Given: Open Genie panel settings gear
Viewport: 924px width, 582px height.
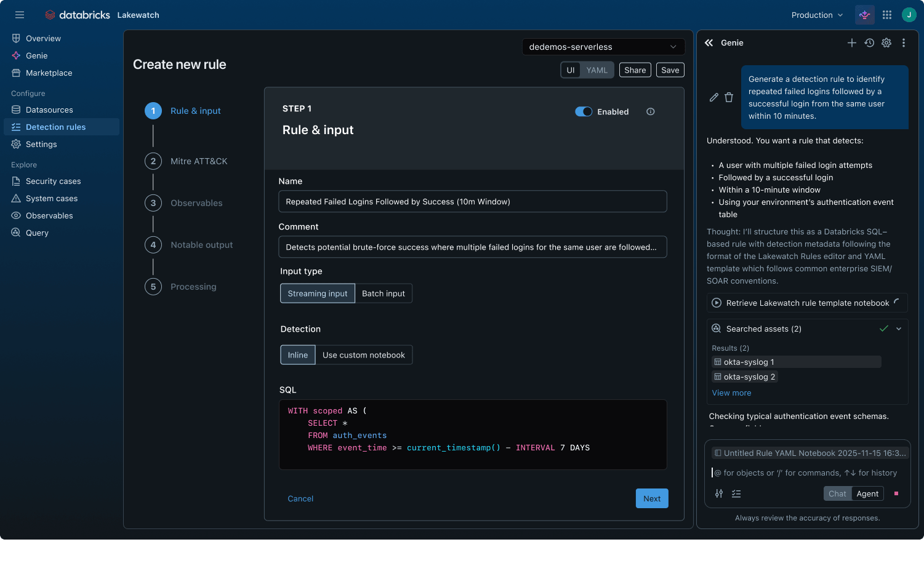Looking at the screenshot, I should (x=886, y=42).
